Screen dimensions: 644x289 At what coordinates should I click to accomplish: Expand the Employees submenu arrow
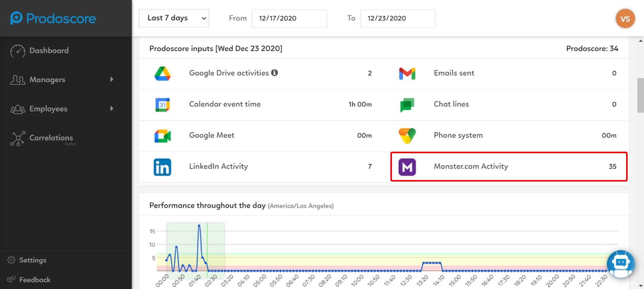[112, 108]
